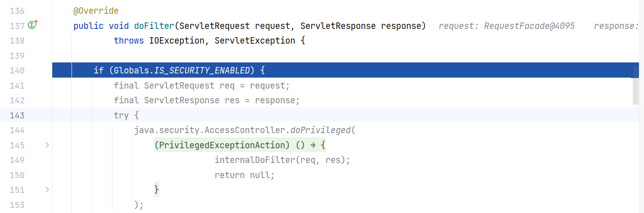Click line number 140 in the gutter
This screenshot has width=644, height=213.
[x=17, y=71]
